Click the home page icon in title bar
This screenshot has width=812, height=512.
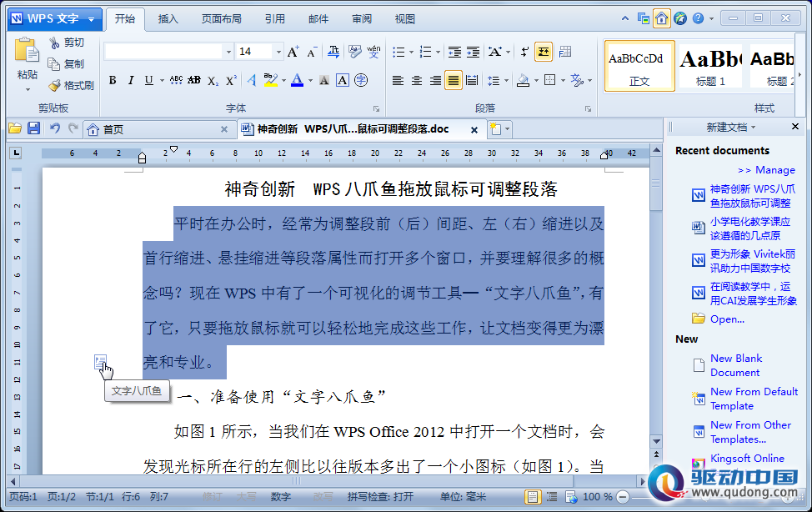point(661,18)
